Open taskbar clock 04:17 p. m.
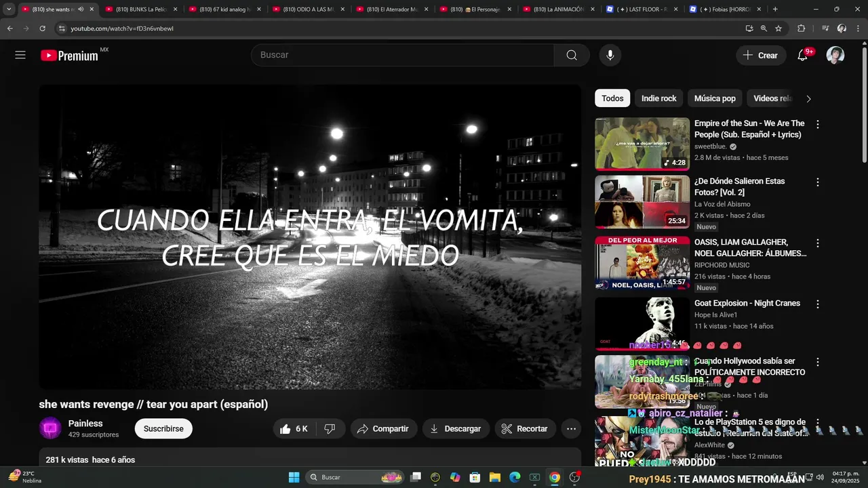This screenshot has height=488, width=868. coord(846,477)
